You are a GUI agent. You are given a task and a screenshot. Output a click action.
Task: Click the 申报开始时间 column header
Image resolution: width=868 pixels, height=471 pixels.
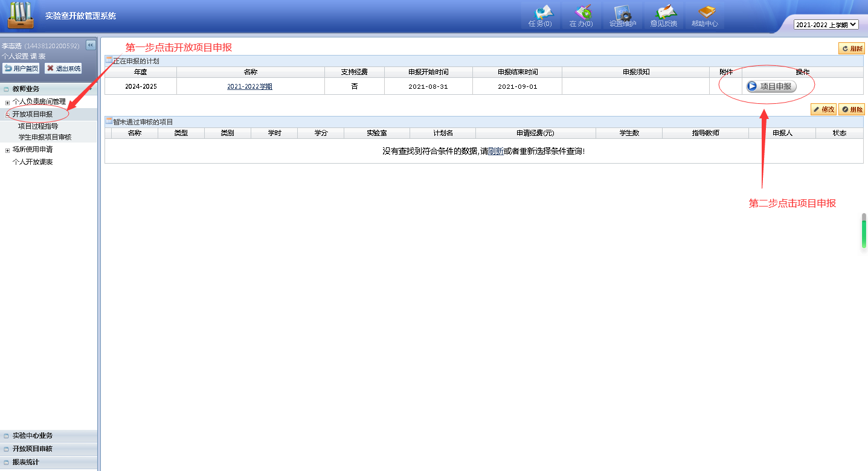tap(428, 72)
